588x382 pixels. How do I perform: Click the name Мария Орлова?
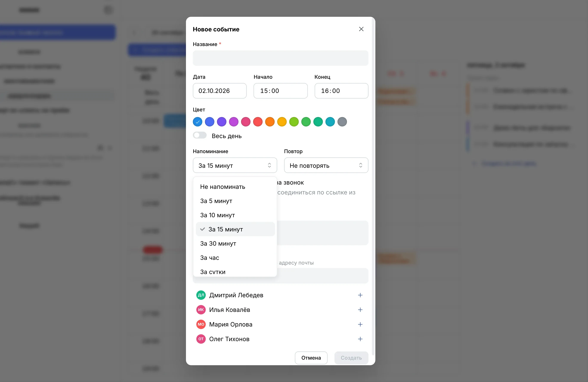[x=231, y=324]
